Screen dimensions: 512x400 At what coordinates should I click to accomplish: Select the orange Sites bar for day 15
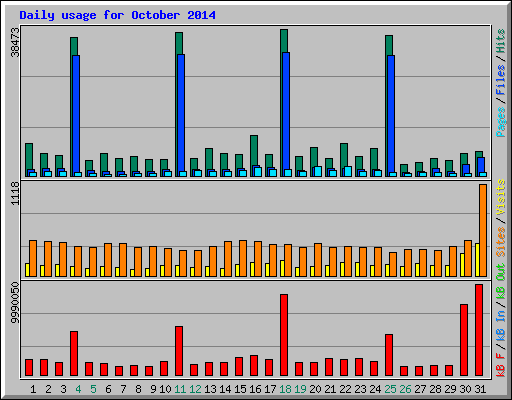click(x=243, y=258)
